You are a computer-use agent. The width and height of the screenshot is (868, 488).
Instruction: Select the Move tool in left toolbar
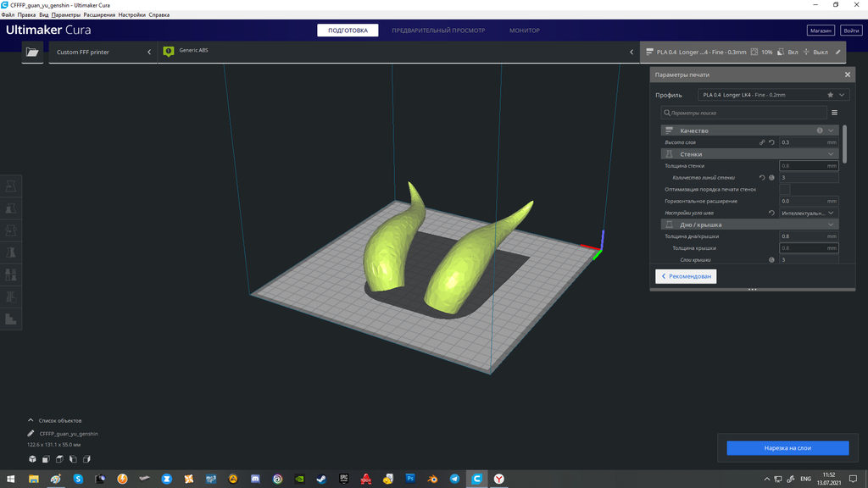pyautogui.click(x=11, y=186)
